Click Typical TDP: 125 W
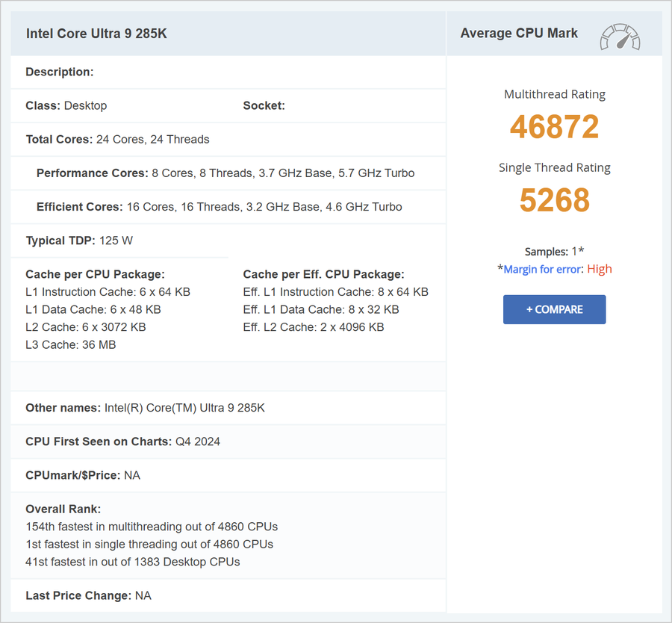672x623 pixels. [79, 241]
